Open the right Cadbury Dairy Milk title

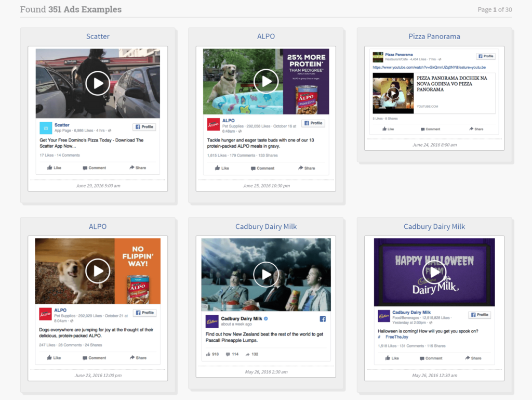[x=434, y=226]
